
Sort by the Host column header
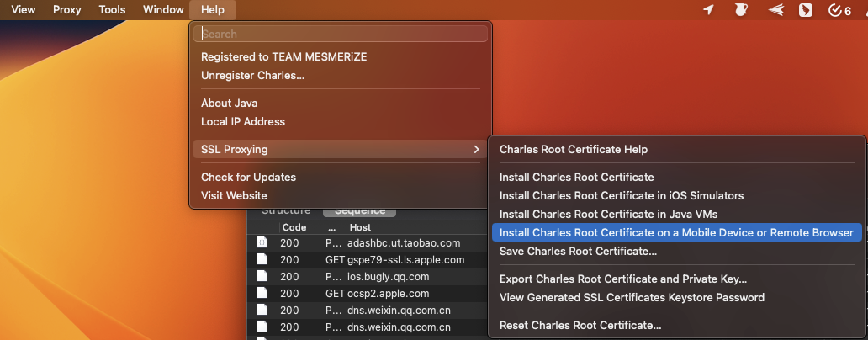(360, 227)
